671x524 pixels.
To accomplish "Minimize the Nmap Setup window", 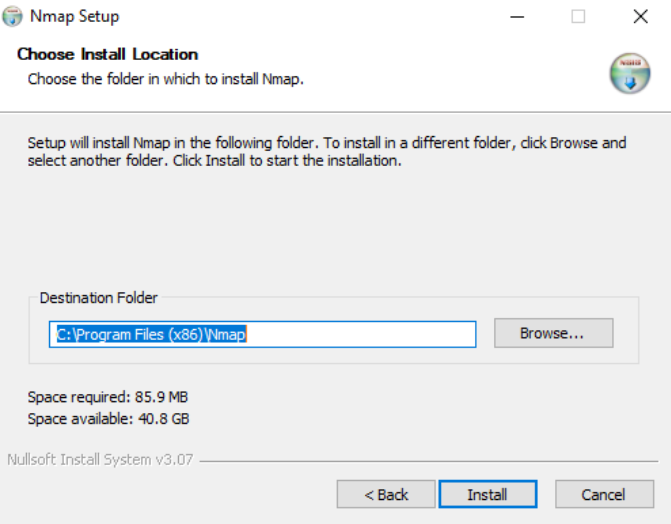I will tap(517, 17).
